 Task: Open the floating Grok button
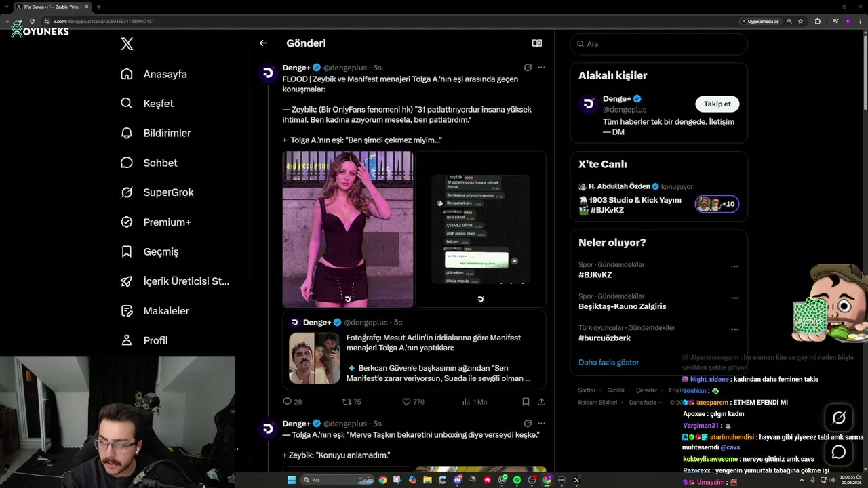click(839, 418)
